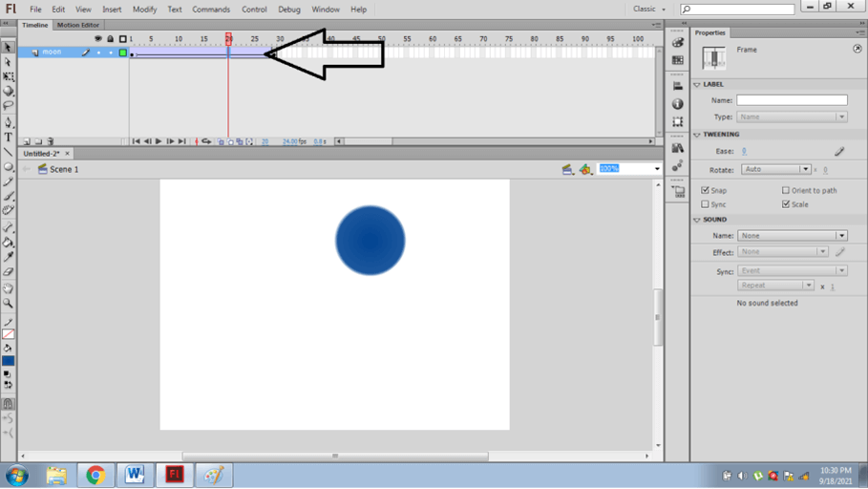
Task: Select the Bone tool
Action: 8,227
